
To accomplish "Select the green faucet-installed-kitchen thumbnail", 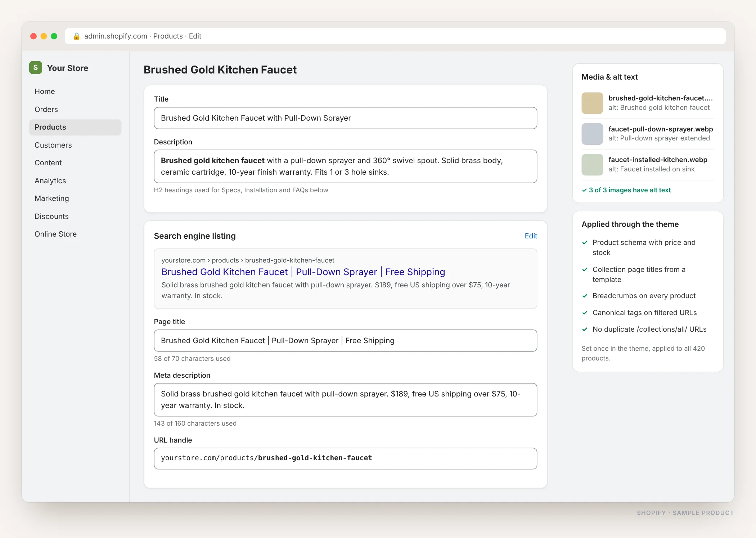I will [592, 165].
